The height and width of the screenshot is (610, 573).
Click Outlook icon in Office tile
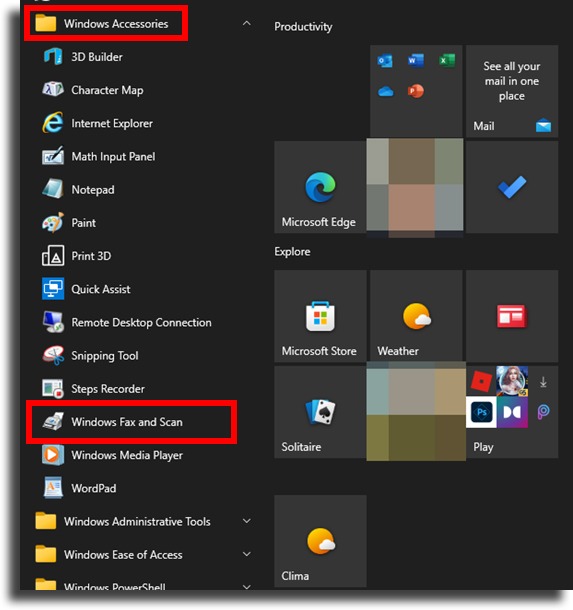pyautogui.click(x=385, y=61)
